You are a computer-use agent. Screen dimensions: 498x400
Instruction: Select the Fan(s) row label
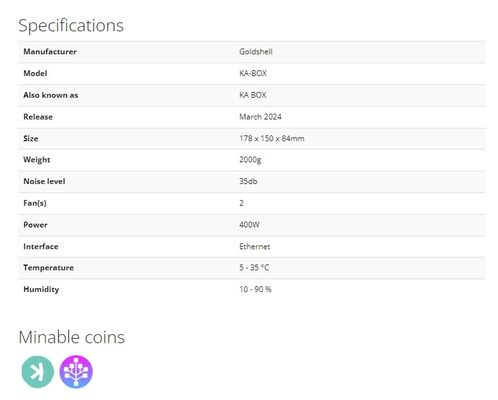pos(35,203)
